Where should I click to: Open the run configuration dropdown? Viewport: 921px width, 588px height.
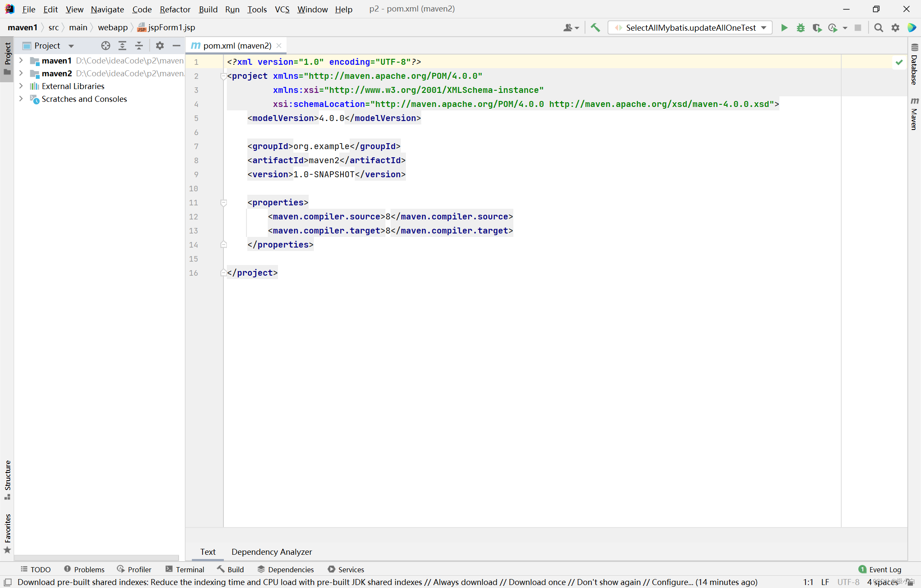(x=690, y=28)
